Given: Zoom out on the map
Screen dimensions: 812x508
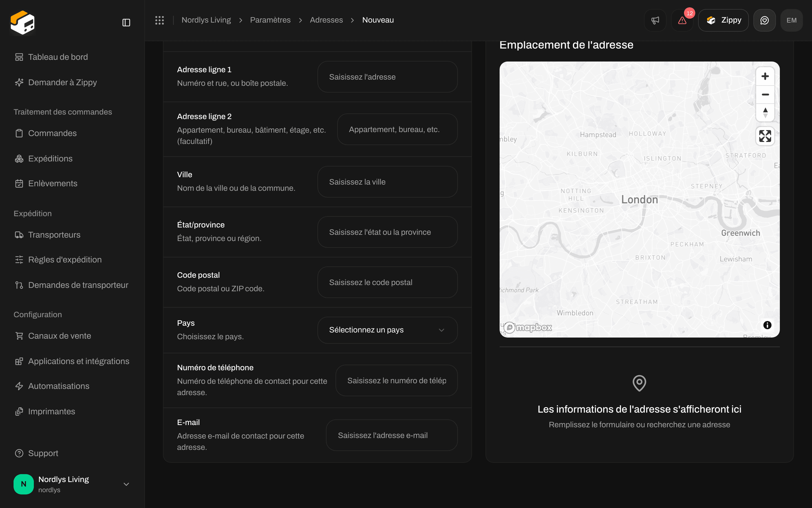Looking at the screenshot, I should pos(765,95).
